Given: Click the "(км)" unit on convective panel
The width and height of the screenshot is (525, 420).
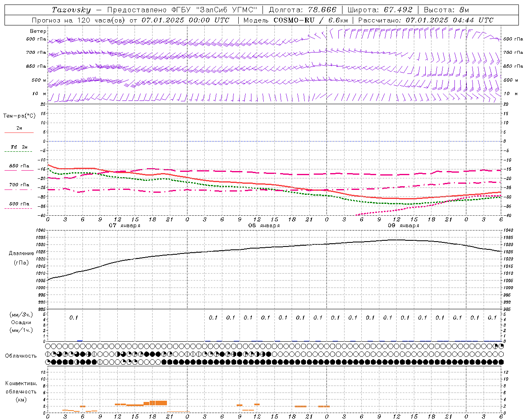Looking at the screenshot, I should (x=21, y=399).
